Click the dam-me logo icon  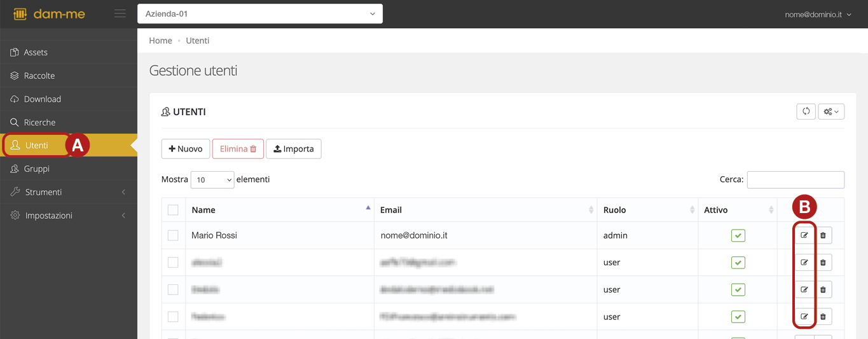click(20, 14)
